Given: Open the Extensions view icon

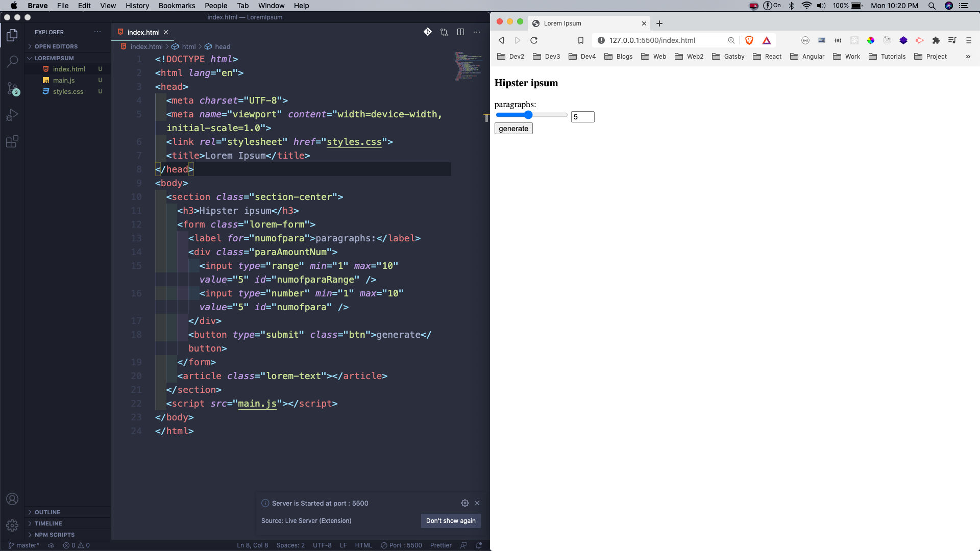Looking at the screenshot, I should pos(12,142).
